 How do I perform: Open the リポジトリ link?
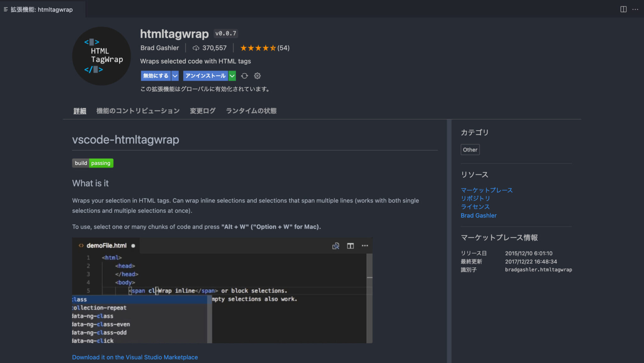click(x=475, y=198)
